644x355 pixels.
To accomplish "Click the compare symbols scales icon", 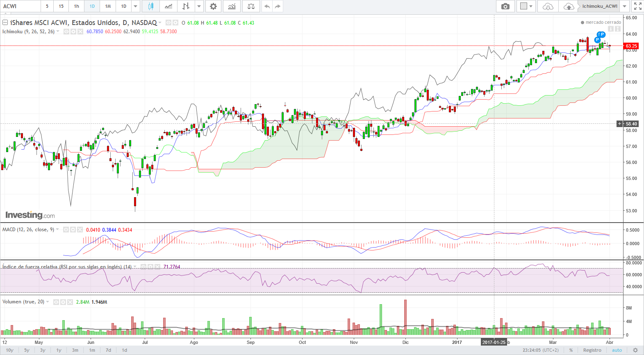I will [251, 6].
